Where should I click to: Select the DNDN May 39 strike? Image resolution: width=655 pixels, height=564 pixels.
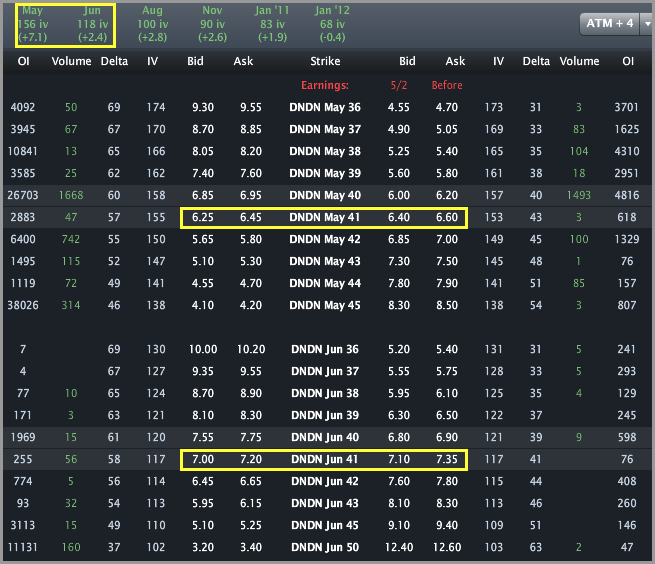pyautogui.click(x=325, y=173)
